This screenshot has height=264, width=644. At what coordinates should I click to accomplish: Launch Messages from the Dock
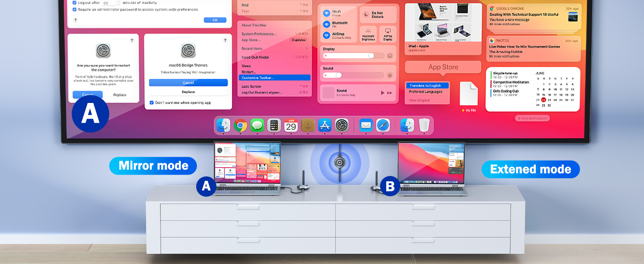coord(257,125)
